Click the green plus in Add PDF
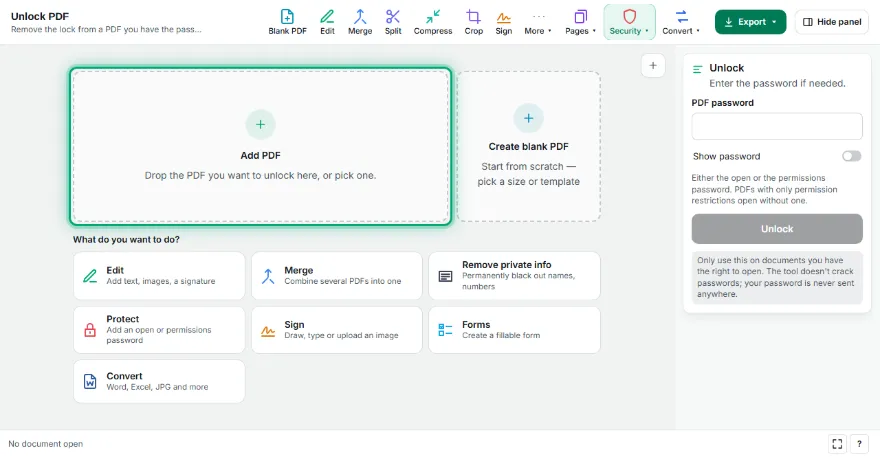 click(x=260, y=124)
